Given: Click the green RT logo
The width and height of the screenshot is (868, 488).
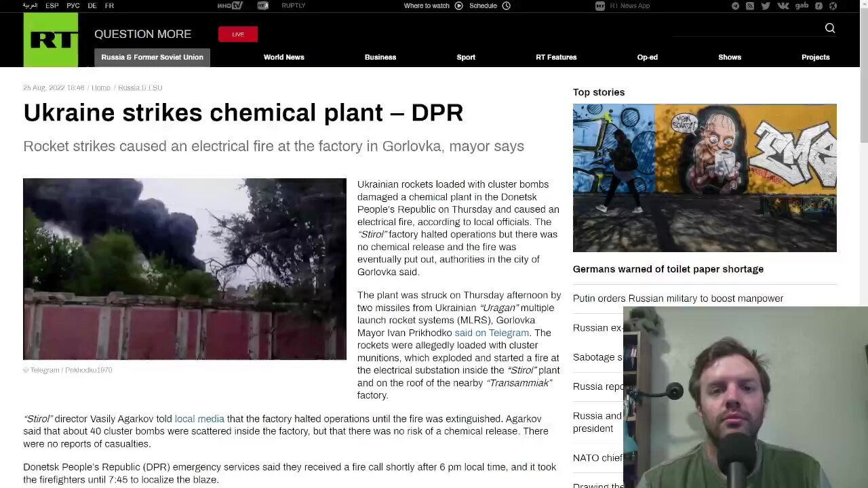Looking at the screenshot, I should point(51,40).
